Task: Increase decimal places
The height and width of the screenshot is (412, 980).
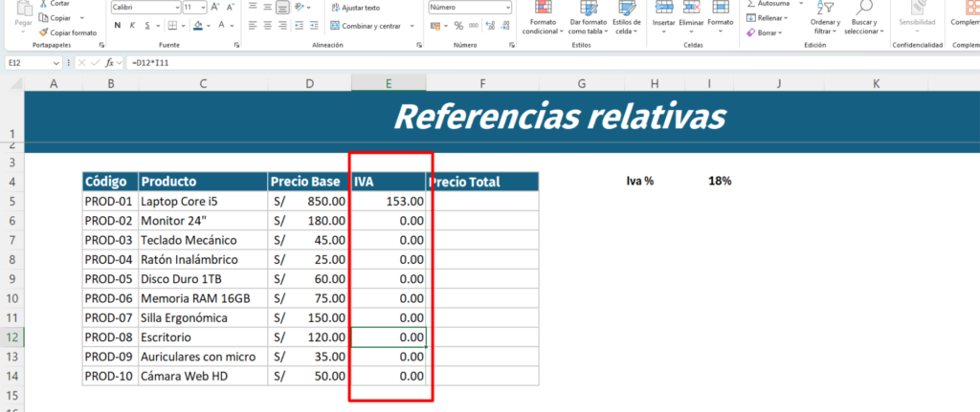Action: pos(490,26)
